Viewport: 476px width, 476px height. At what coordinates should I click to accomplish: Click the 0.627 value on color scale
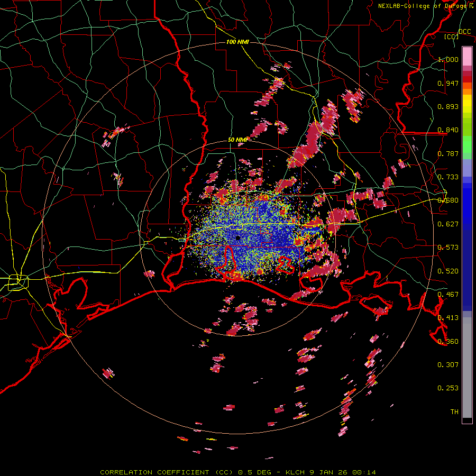[448, 224]
